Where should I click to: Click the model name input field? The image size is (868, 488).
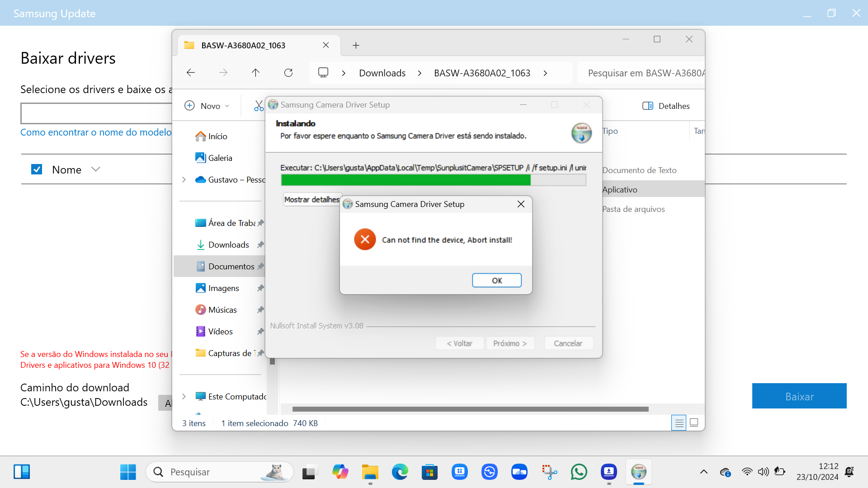pyautogui.click(x=96, y=113)
